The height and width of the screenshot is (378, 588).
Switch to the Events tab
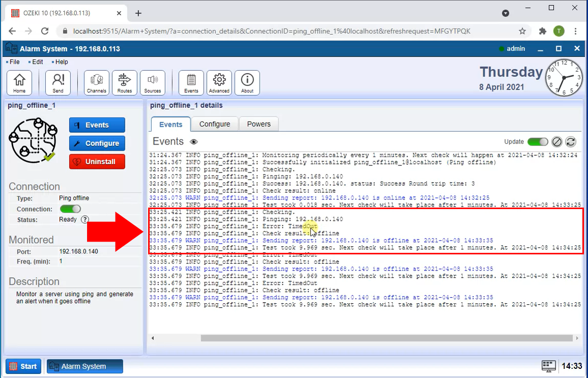pos(171,124)
